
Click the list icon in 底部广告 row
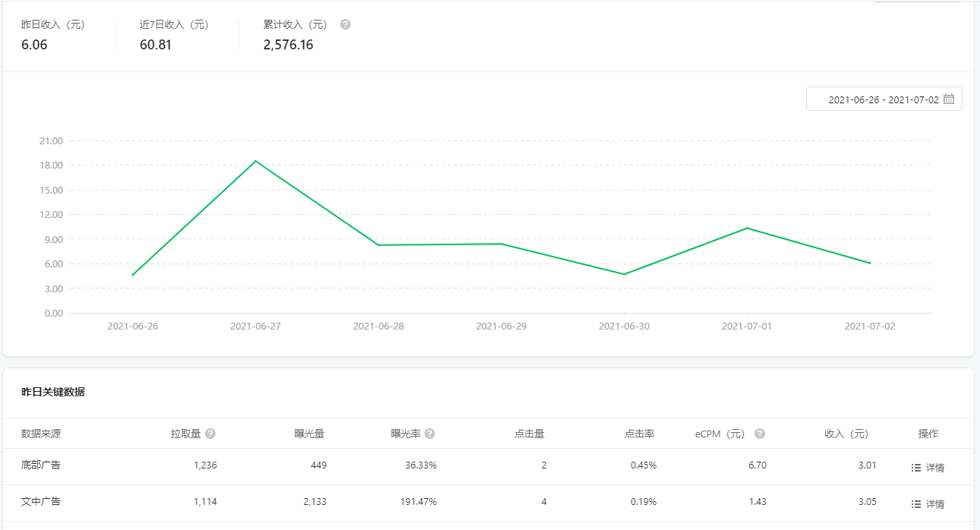point(916,468)
